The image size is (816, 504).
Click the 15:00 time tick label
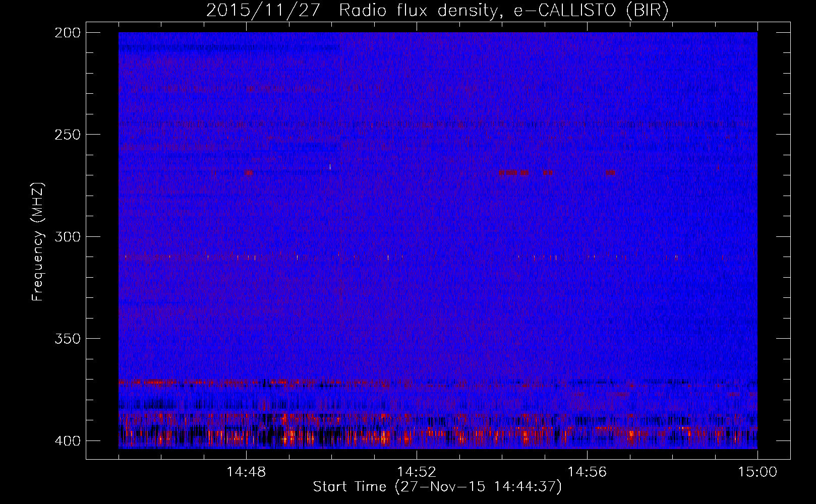757,472
